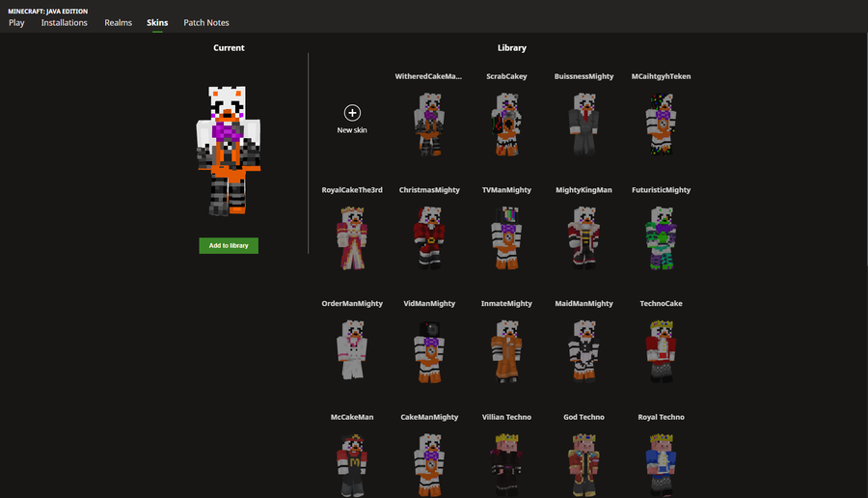Pick the McCakeMan skin thumbnail
The image size is (868, 498).
(x=352, y=465)
